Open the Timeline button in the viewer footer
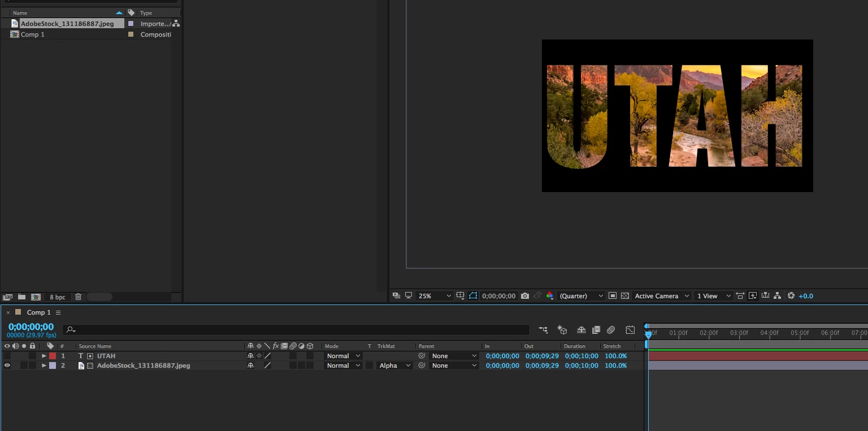This screenshot has height=431, width=868. [765, 295]
